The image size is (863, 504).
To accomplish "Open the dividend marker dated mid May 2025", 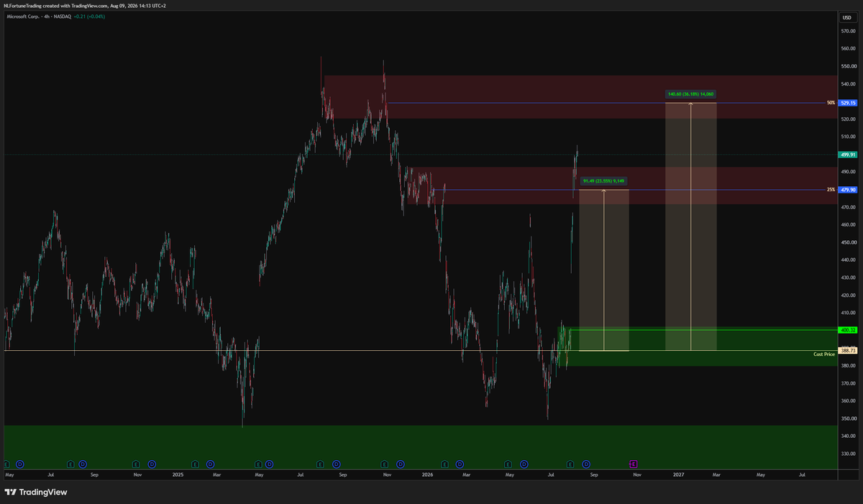I will 270,464.
